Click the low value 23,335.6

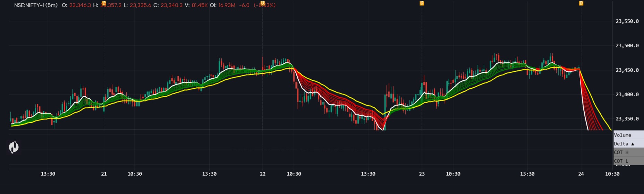point(141,5)
